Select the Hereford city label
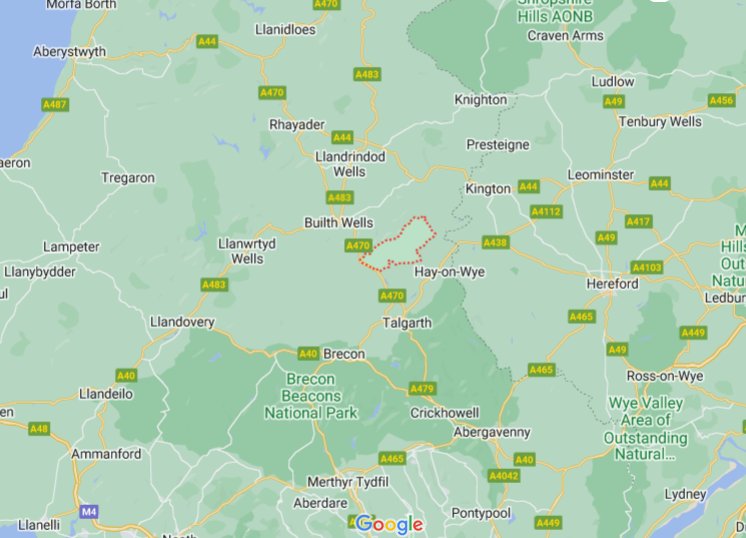Viewport: 746px width, 538px height. (x=612, y=284)
